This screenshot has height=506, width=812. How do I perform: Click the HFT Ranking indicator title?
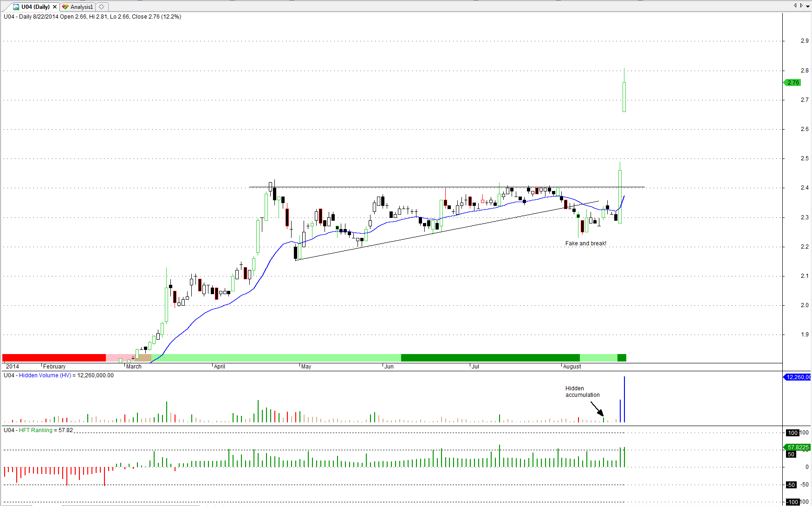[x=35, y=430]
